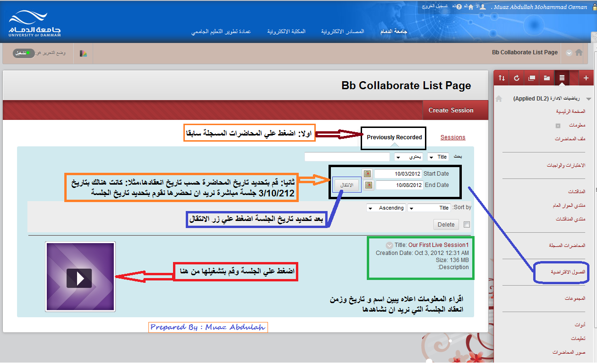Click the Muaz Abdullah Mohammad Osman username

[x=541, y=7]
